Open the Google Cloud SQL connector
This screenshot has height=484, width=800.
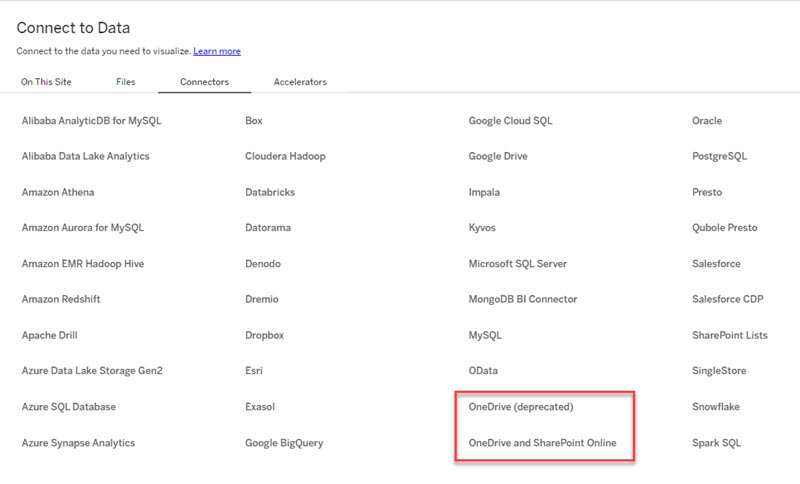pyautogui.click(x=510, y=121)
